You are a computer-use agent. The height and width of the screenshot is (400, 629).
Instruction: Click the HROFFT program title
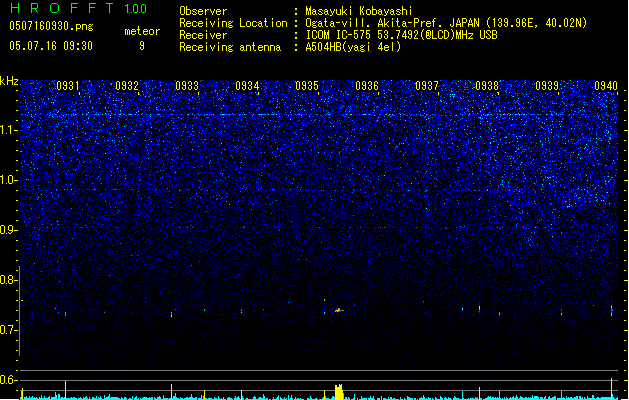coord(62,8)
